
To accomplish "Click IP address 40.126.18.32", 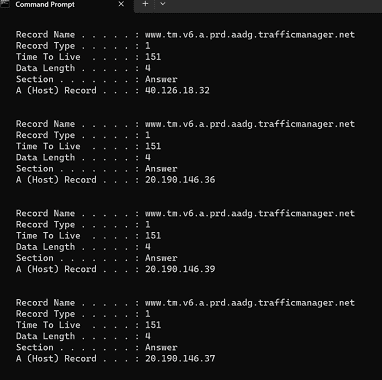I will click(177, 90).
